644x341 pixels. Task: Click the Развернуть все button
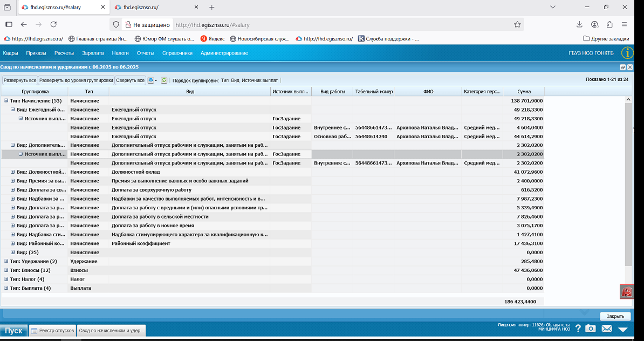[20, 80]
